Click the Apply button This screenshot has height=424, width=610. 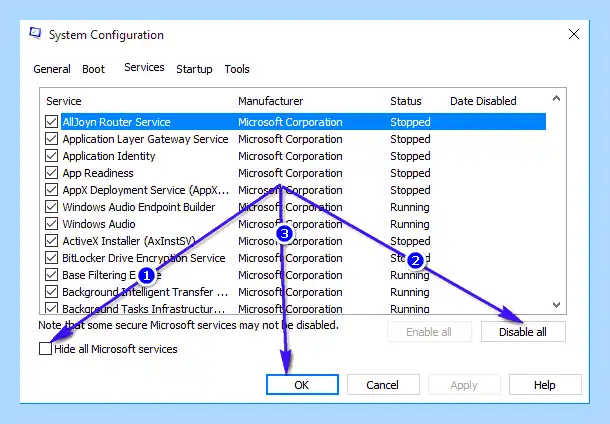[464, 385]
